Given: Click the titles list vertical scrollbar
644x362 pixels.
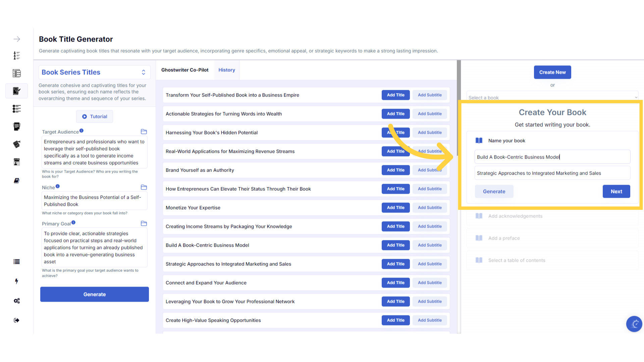Looking at the screenshot, I should pos(459,80).
